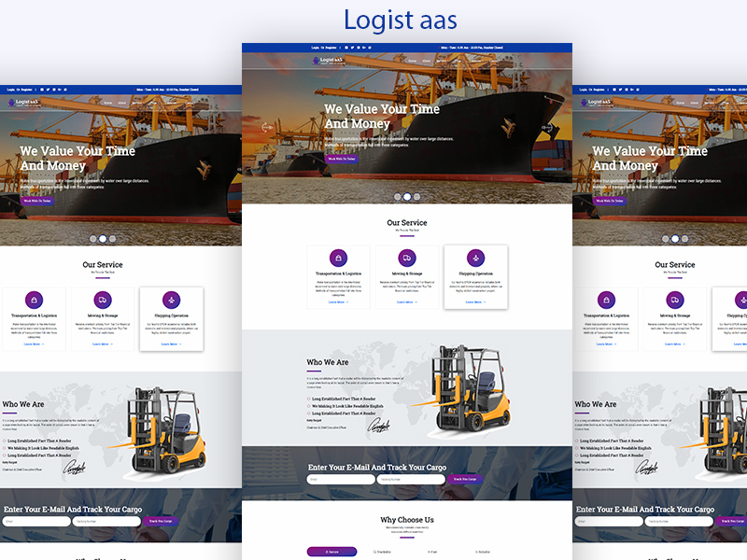The width and height of the screenshot is (747, 560).
Task: Click the previous-slide anchor arrow in center mockup
Action: 267,127
